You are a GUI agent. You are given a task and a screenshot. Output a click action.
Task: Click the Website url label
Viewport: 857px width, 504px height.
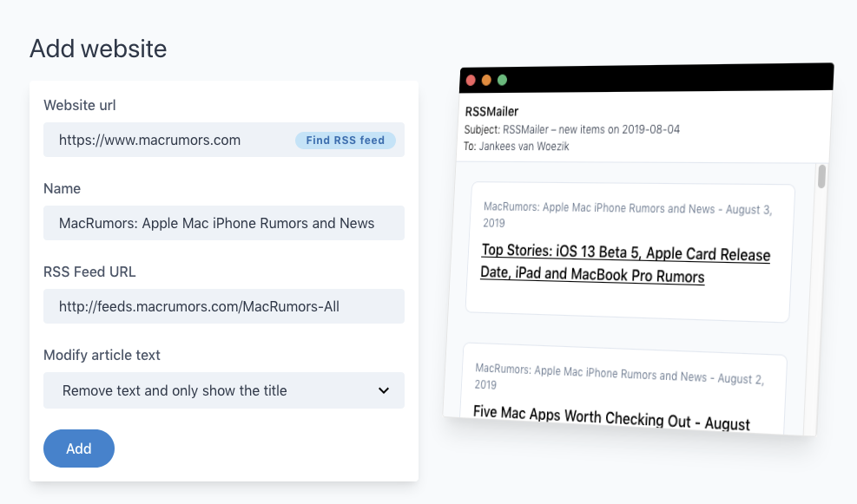80,105
